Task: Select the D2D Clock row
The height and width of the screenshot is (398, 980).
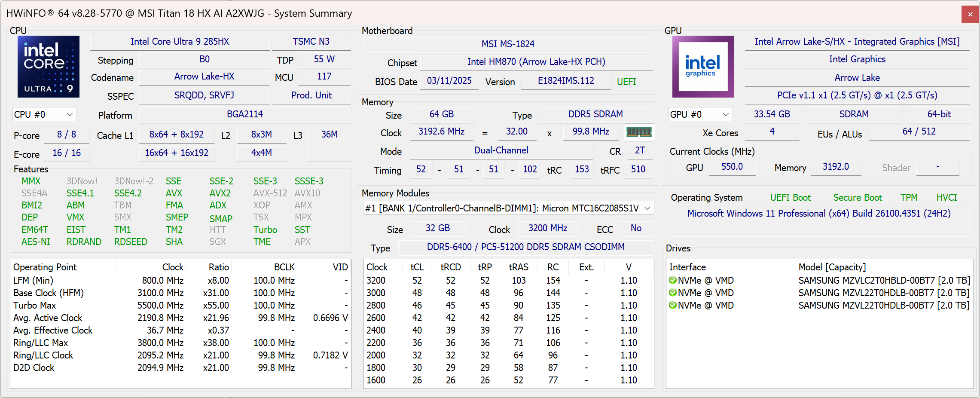Action: pos(180,368)
